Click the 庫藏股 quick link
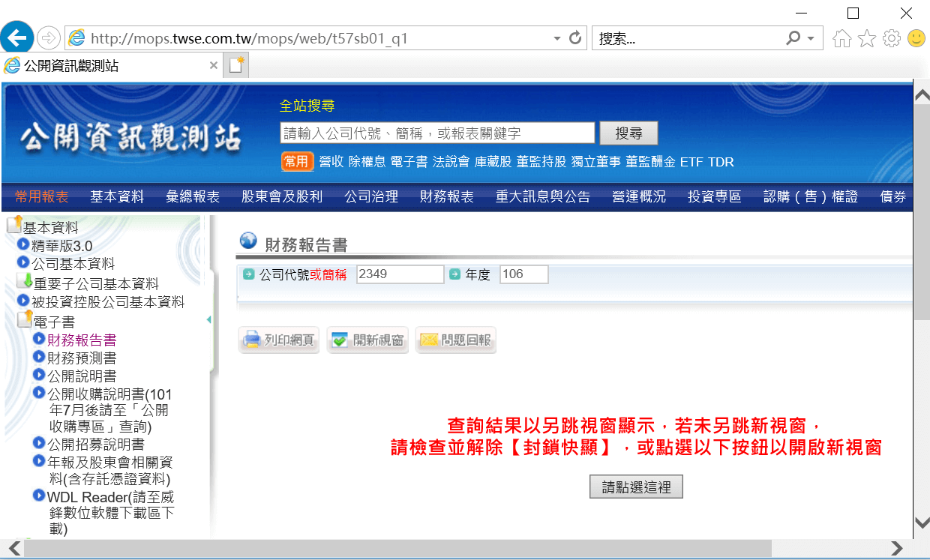The width and height of the screenshot is (930, 560). 493,162
